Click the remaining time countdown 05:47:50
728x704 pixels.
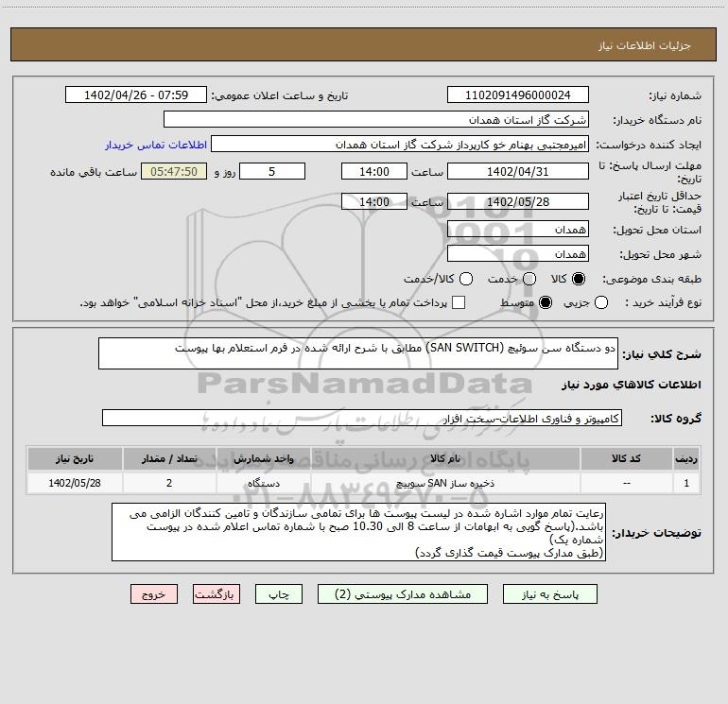tap(174, 171)
